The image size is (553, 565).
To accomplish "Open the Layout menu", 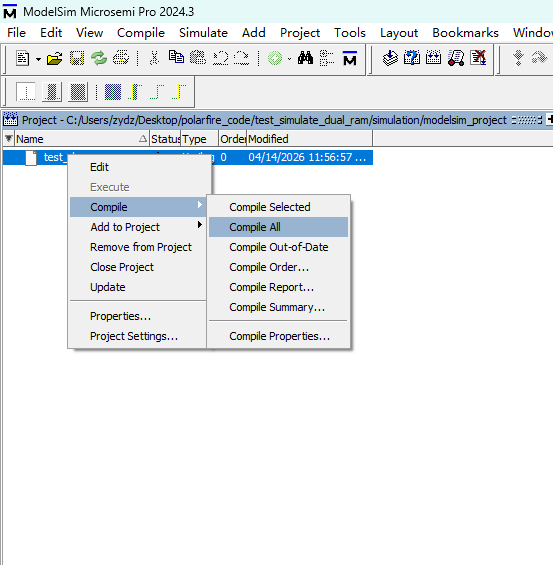I will pos(399,33).
